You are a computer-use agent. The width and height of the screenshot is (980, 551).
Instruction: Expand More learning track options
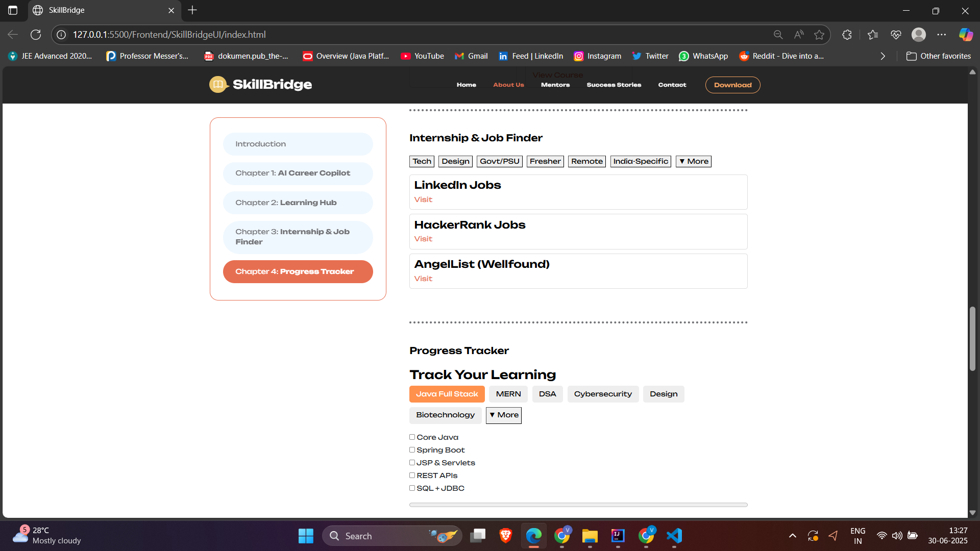(503, 415)
